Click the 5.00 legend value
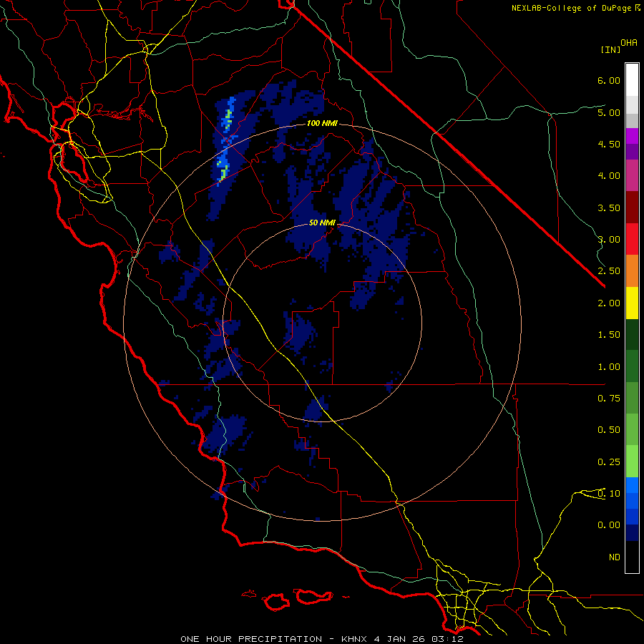The width and height of the screenshot is (644, 644). 609,112
